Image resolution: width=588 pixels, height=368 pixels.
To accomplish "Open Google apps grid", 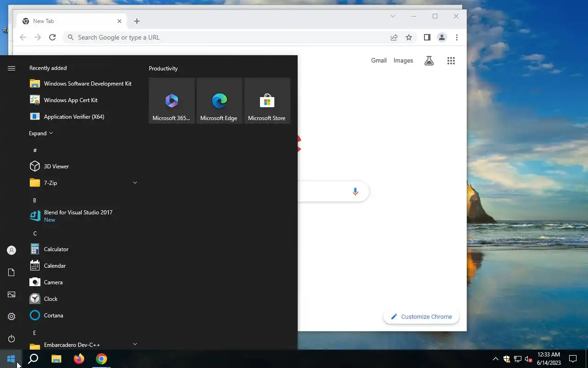I will [451, 61].
